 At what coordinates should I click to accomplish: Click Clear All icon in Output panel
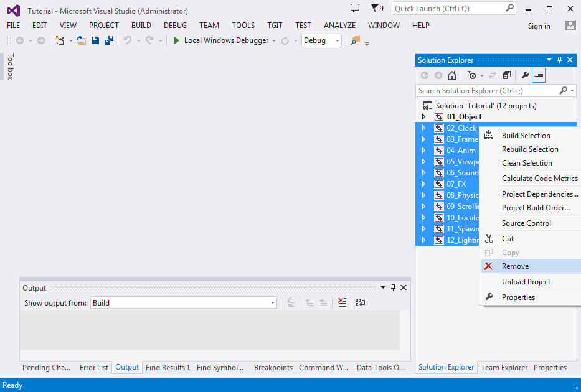(342, 302)
